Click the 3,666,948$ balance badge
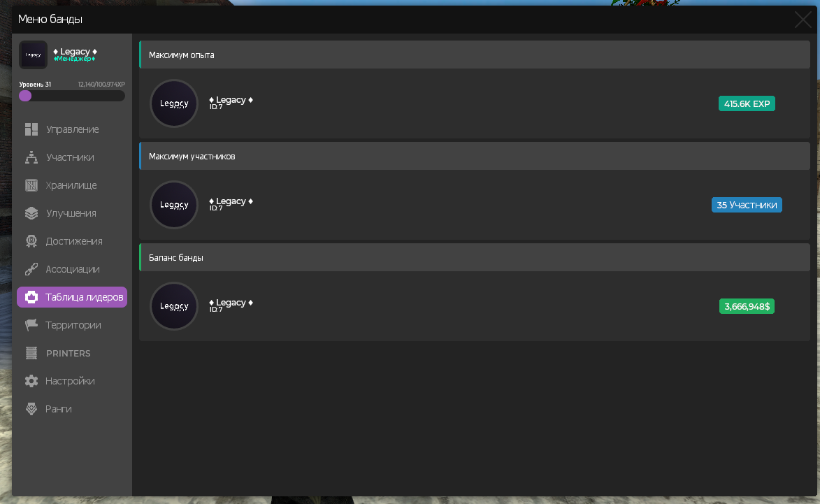 pyautogui.click(x=747, y=306)
